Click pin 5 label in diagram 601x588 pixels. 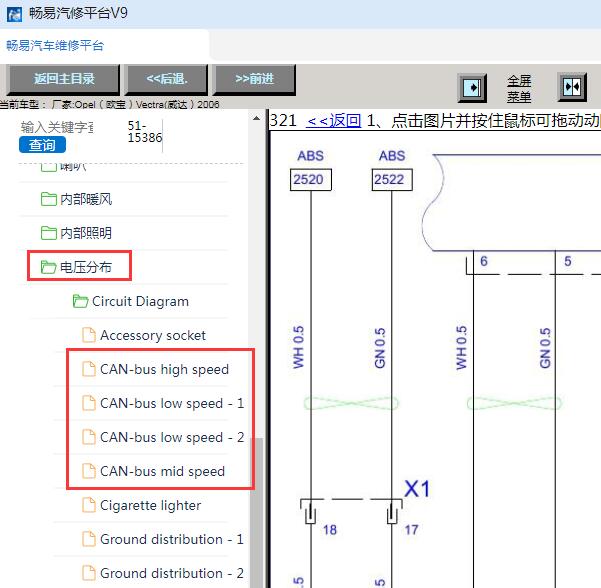click(568, 261)
